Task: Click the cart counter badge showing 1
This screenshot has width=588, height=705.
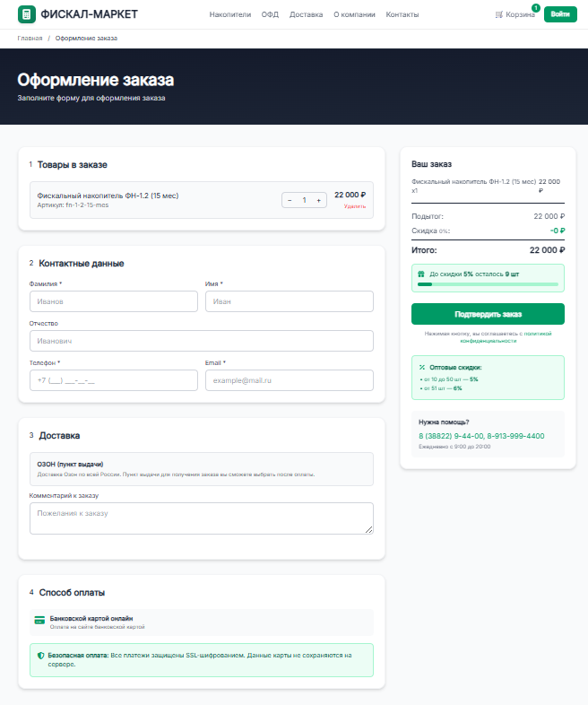Action: click(x=535, y=8)
